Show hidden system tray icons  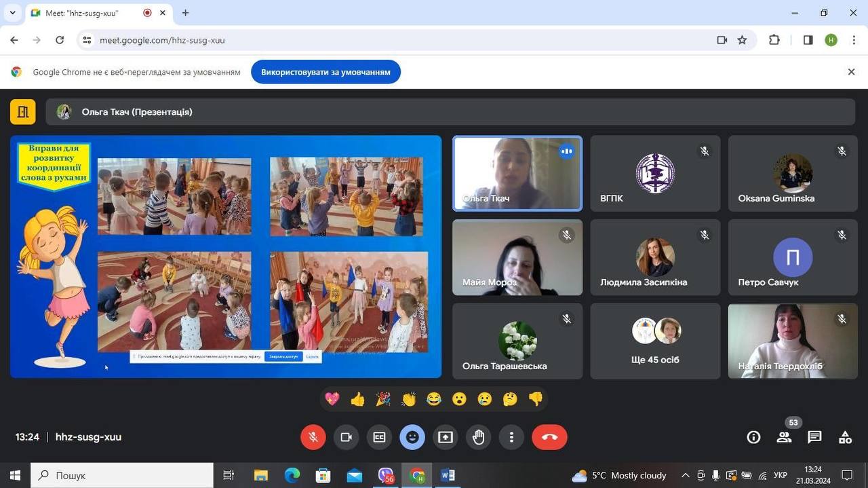(685, 476)
